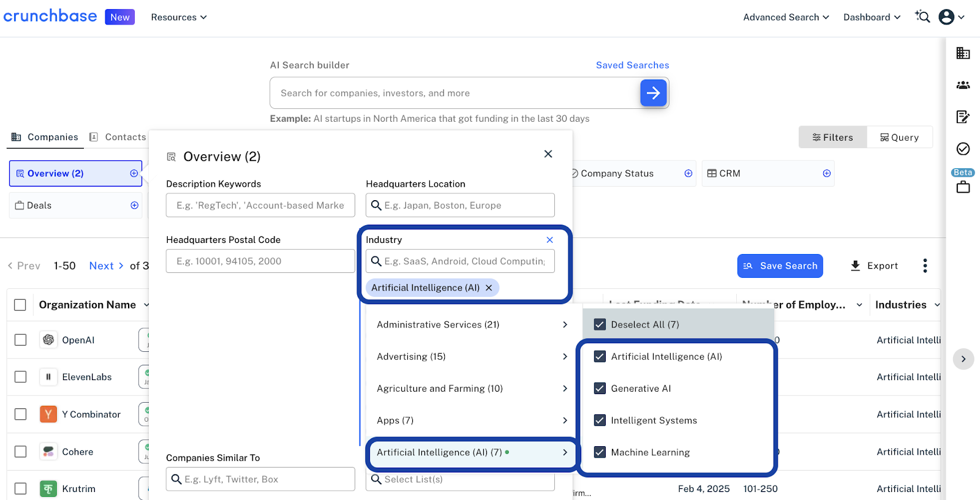Click the Krutrim logo

[x=48, y=488]
